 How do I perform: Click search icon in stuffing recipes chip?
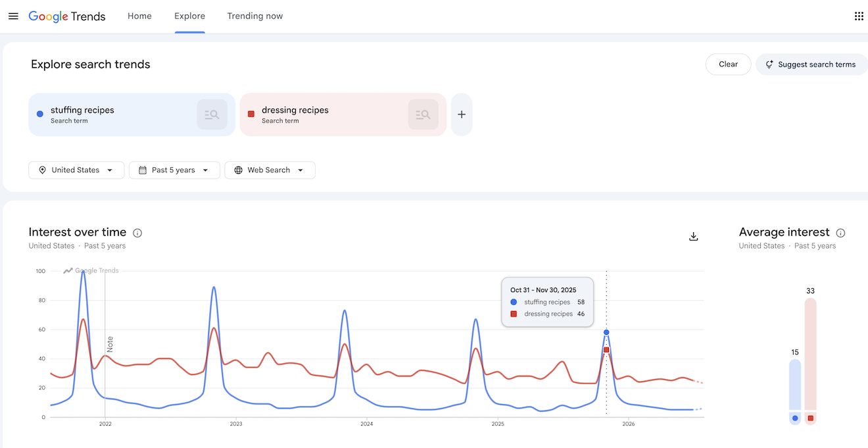(x=212, y=114)
